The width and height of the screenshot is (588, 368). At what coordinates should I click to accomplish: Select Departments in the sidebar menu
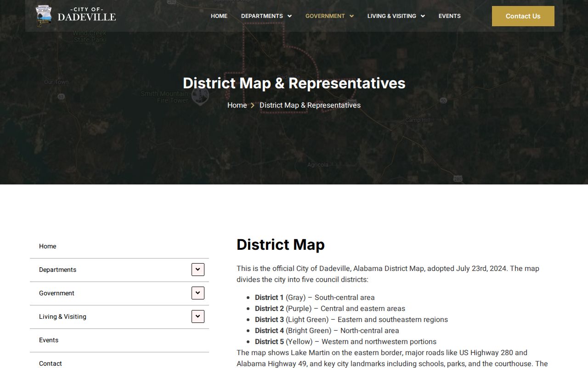(x=58, y=270)
